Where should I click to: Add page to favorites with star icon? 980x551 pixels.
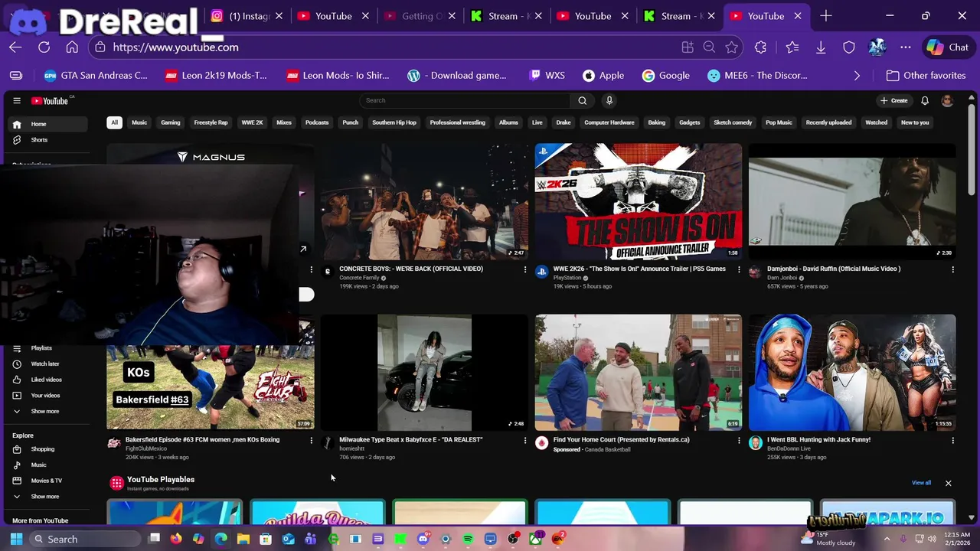731,47
